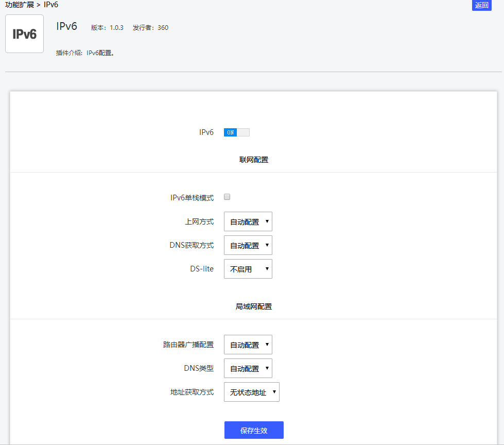This screenshot has height=445, width=504.
Task: Click the 地址获取方式 label text
Action: click(192, 392)
